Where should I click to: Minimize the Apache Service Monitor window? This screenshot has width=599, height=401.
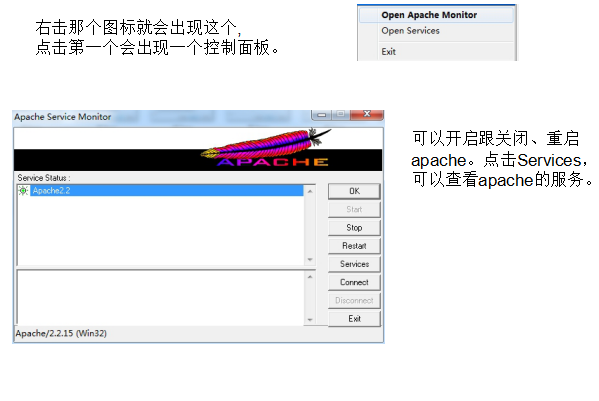(322, 114)
